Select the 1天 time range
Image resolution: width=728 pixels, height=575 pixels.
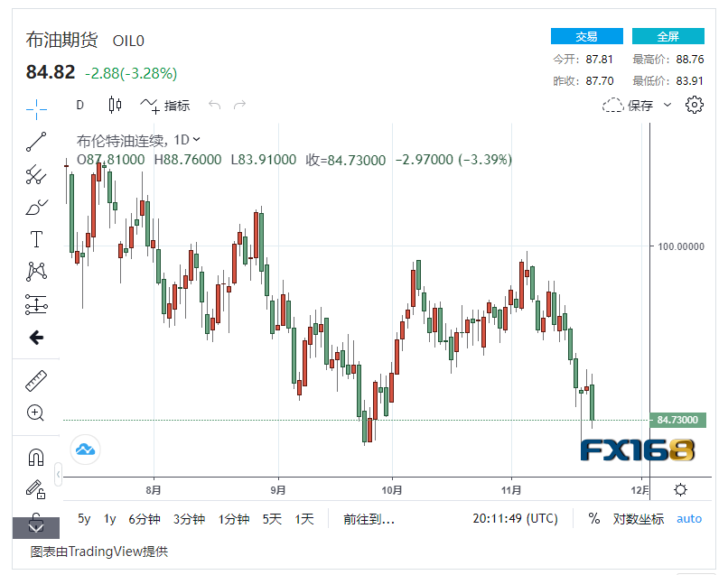pos(304,519)
